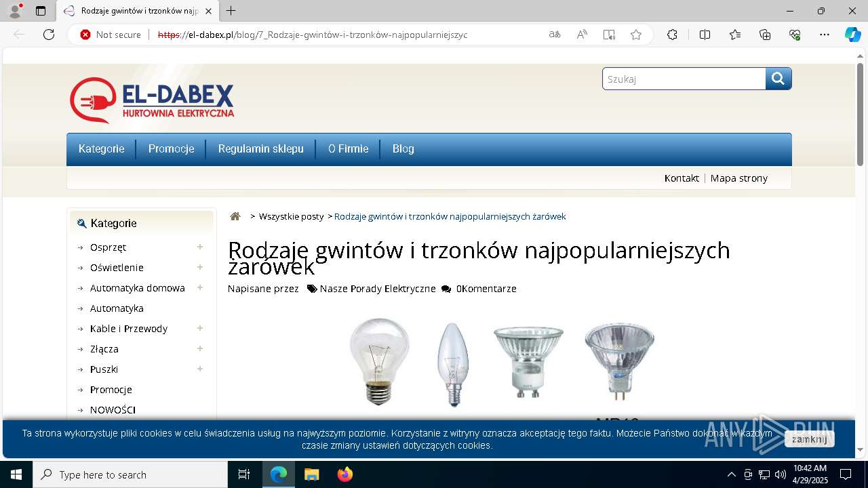The width and height of the screenshot is (868, 488).
Task: Open notification center icon
Action: click(x=846, y=474)
